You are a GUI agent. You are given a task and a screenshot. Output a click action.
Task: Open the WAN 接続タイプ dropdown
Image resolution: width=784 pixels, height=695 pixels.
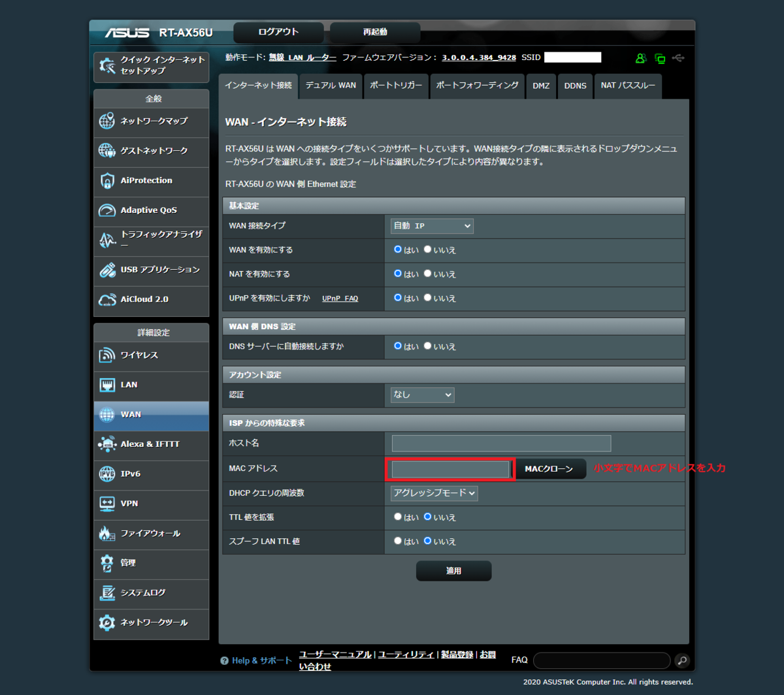click(432, 226)
